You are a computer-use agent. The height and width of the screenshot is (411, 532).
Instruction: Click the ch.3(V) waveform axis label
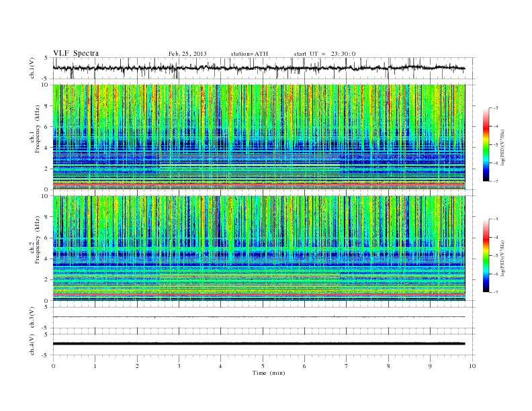(32, 318)
